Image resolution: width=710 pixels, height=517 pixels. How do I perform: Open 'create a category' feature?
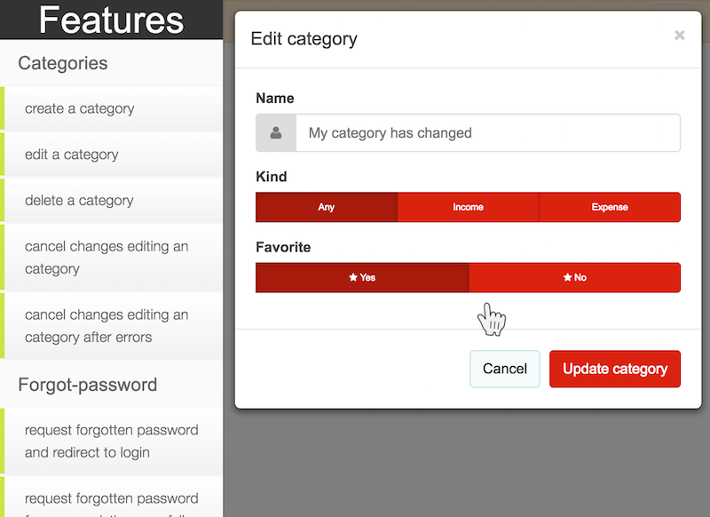(113, 109)
